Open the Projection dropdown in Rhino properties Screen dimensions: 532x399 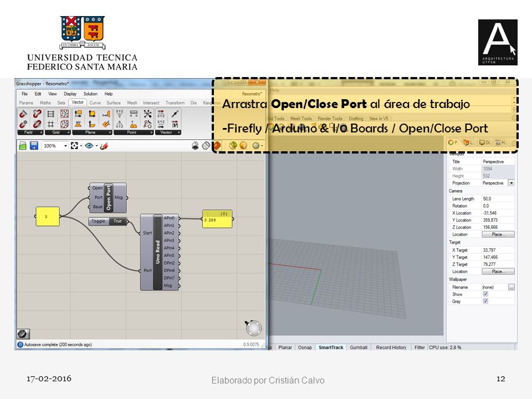pyautogui.click(x=511, y=183)
